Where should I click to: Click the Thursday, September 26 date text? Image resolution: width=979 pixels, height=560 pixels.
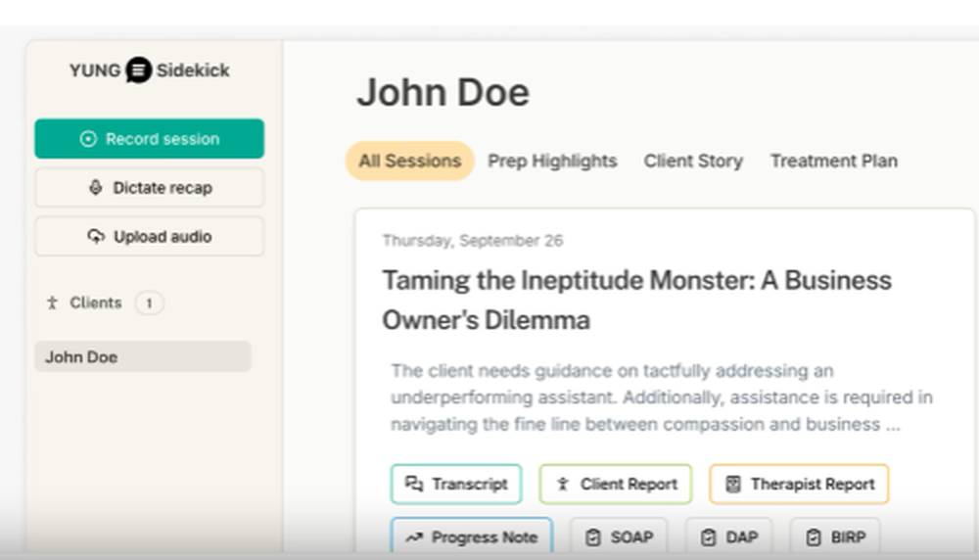click(473, 241)
